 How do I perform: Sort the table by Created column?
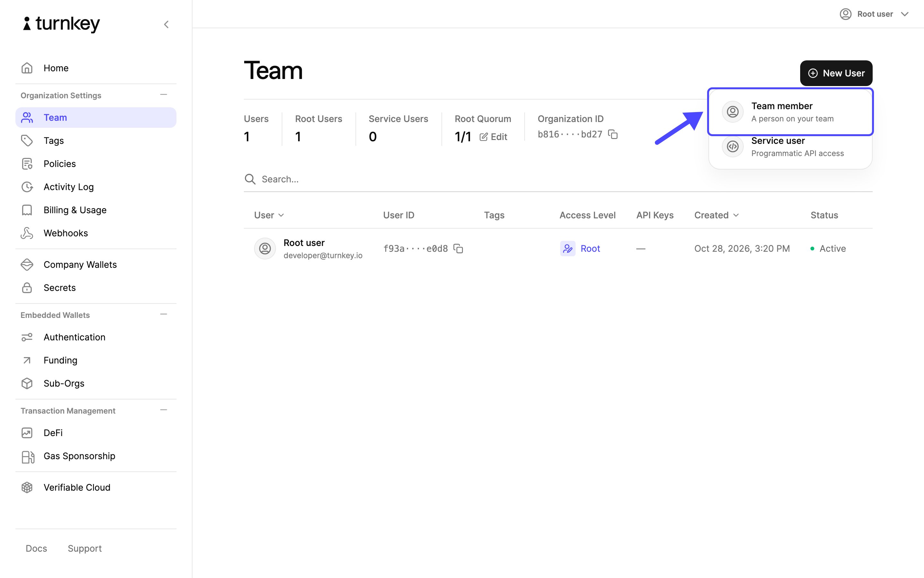717,215
